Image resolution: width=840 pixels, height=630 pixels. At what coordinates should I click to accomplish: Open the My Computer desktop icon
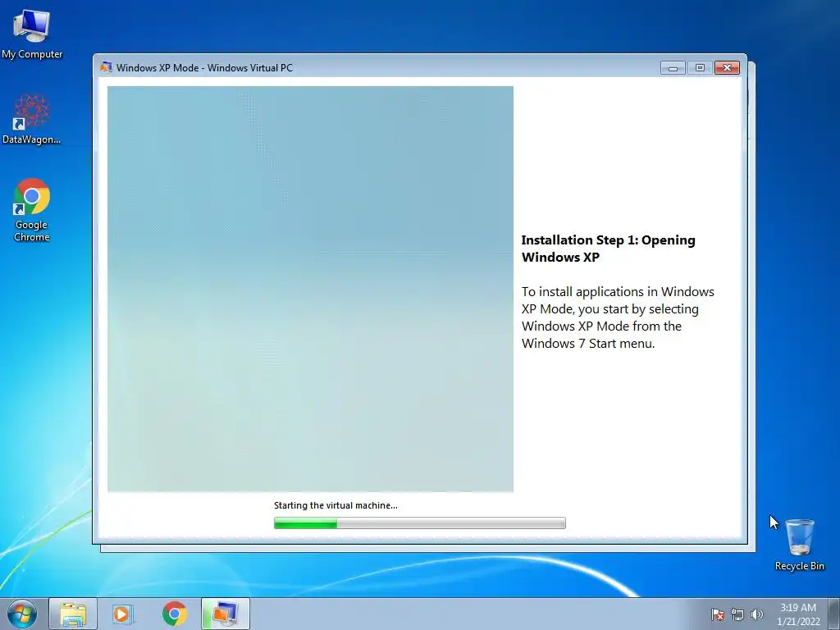pos(32,33)
